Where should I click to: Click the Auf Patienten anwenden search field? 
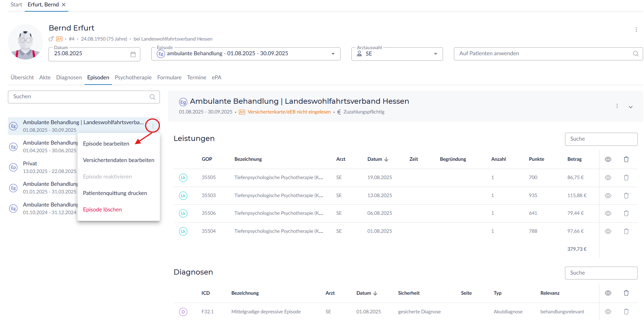pyautogui.click(x=543, y=54)
